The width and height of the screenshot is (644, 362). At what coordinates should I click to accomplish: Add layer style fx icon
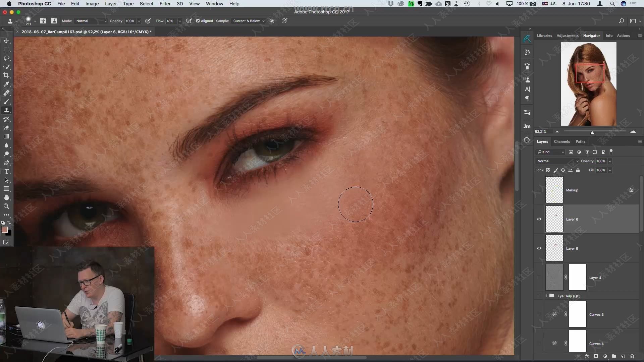coord(587,356)
